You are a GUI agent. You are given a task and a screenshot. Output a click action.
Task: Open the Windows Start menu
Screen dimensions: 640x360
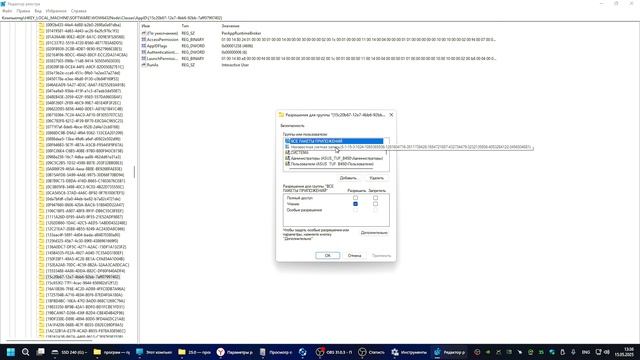(11, 352)
